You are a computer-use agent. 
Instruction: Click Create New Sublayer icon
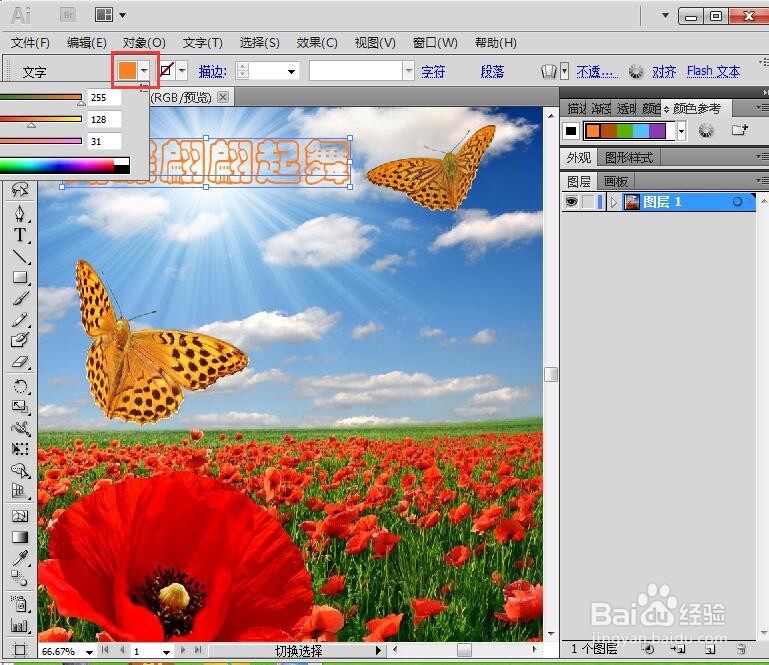coord(679,649)
